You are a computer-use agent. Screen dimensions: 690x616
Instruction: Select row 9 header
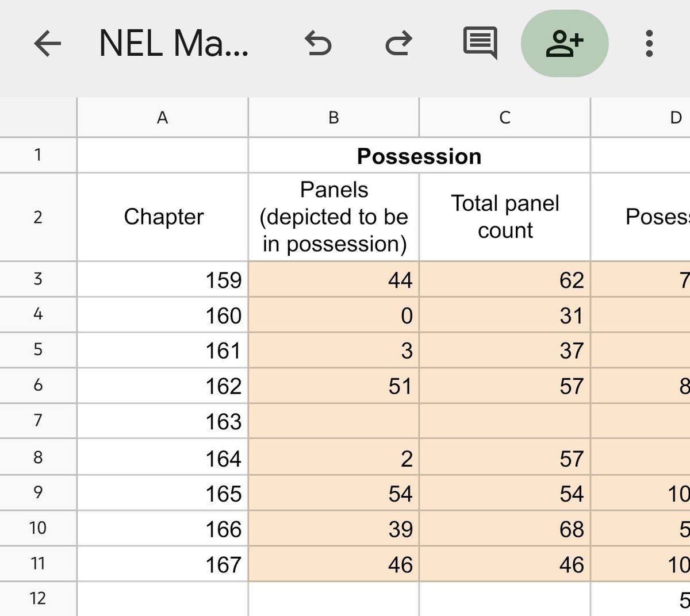(38, 493)
